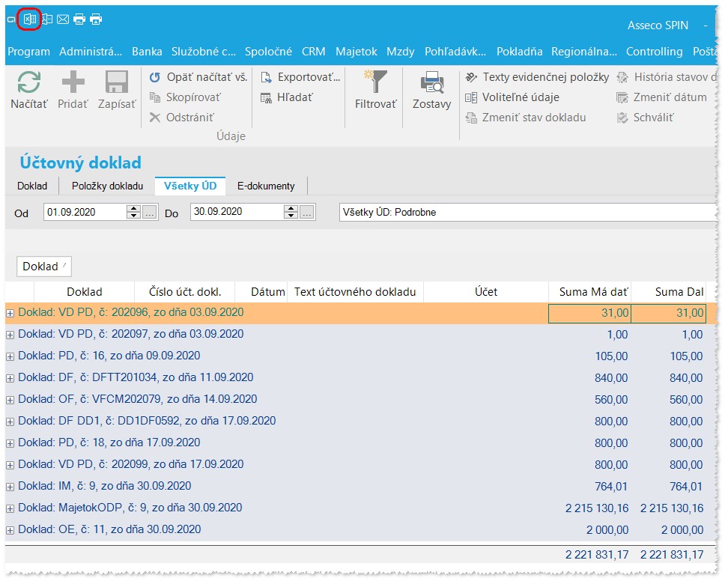Sort by the Číslo účt. dokl. column header
The height and width of the screenshot is (584, 728).
point(185,292)
